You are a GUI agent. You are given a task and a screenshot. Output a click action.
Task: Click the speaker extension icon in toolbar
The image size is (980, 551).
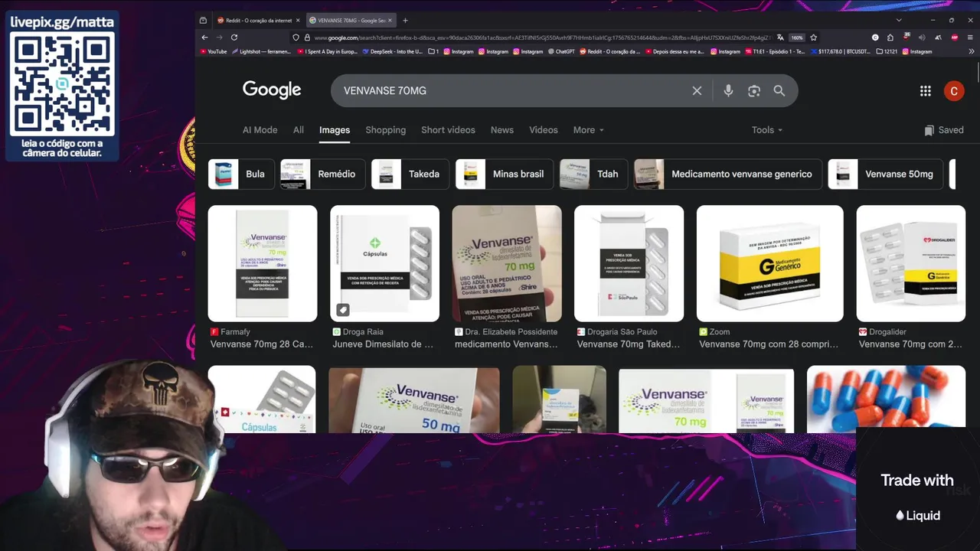click(922, 37)
